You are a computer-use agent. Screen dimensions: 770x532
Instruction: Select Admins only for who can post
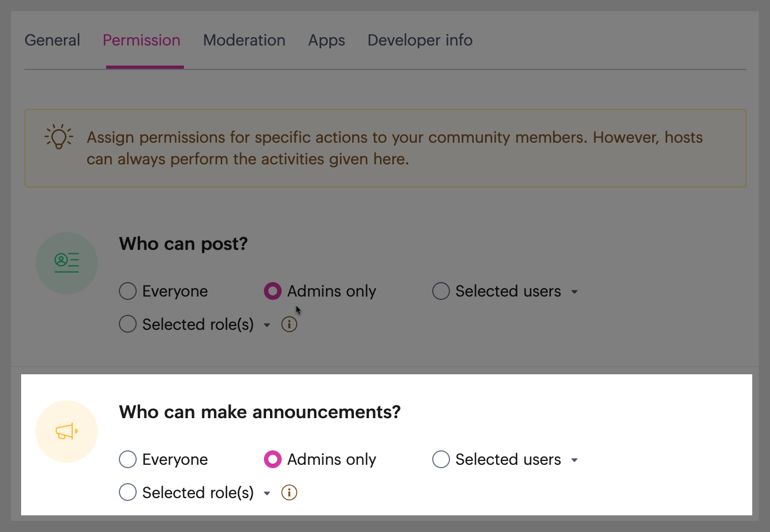pos(273,291)
